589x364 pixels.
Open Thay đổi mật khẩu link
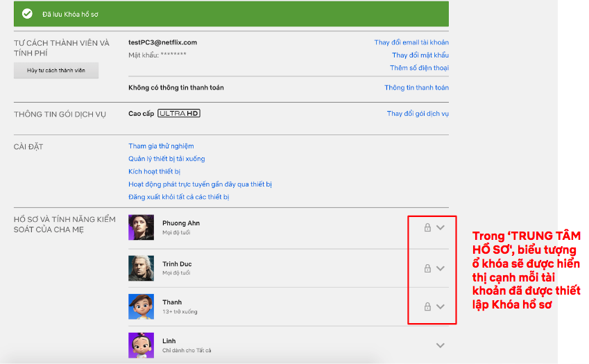pyautogui.click(x=420, y=55)
